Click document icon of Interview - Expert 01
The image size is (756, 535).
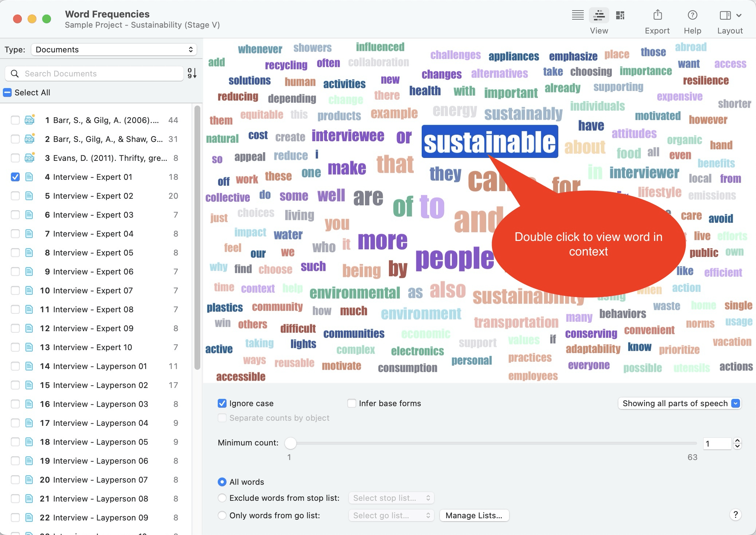(29, 177)
